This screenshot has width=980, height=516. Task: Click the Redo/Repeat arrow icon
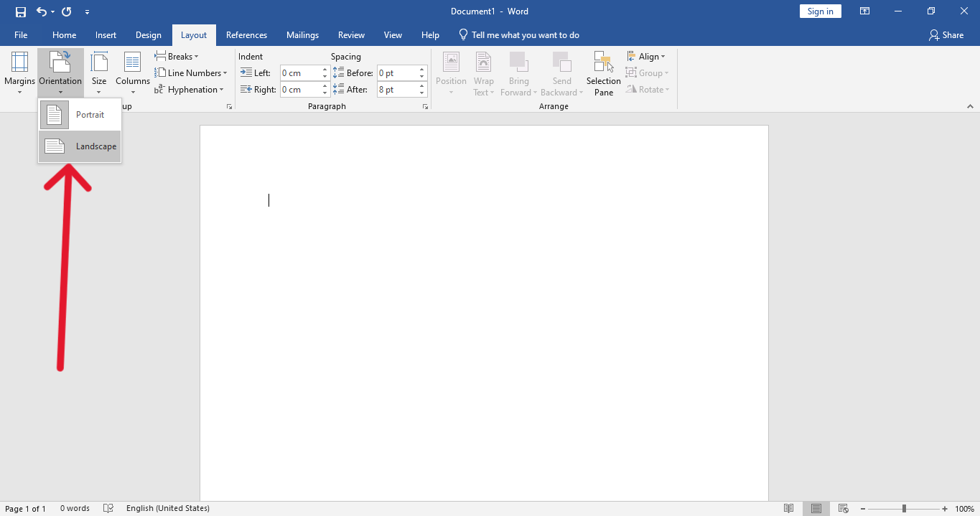coord(67,11)
